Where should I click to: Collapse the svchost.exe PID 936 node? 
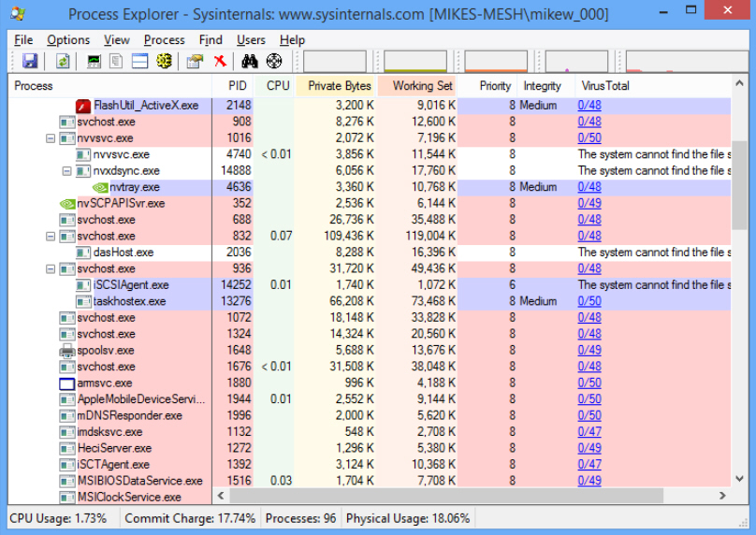pyautogui.click(x=51, y=269)
